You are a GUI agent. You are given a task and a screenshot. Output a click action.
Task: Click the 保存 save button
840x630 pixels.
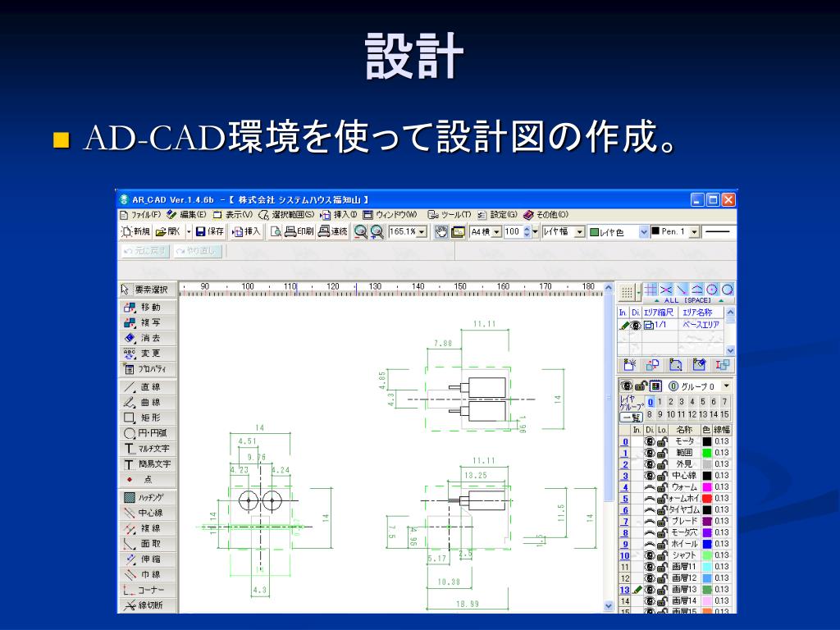tap(209, 232)
